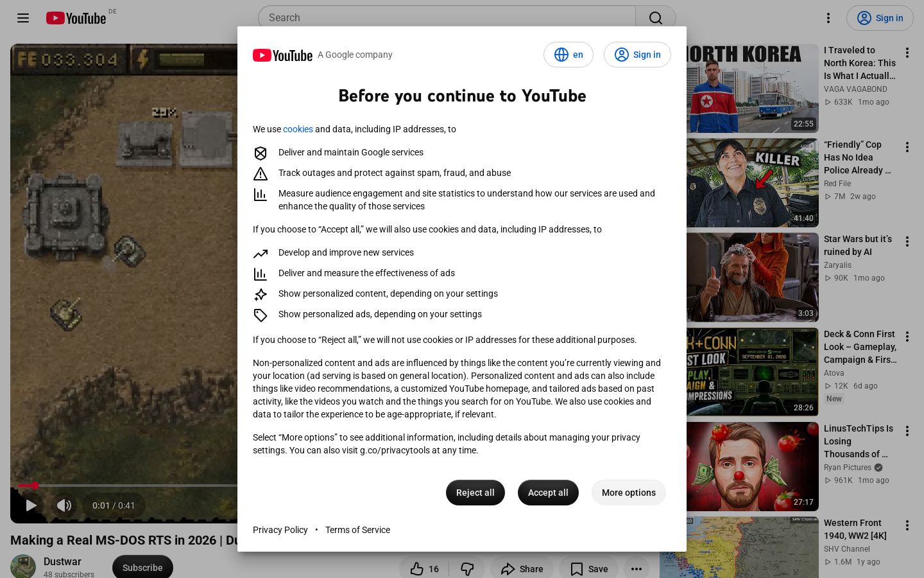Open title "Friendly Cop Has No Idea"
The image size is (924, 578).
(858, 157)
